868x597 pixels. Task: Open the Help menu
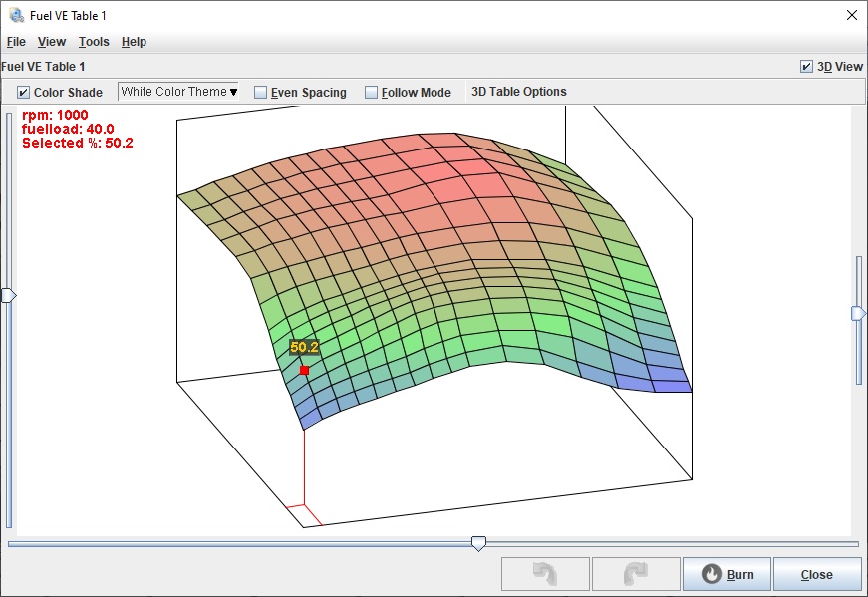point(134,42)
